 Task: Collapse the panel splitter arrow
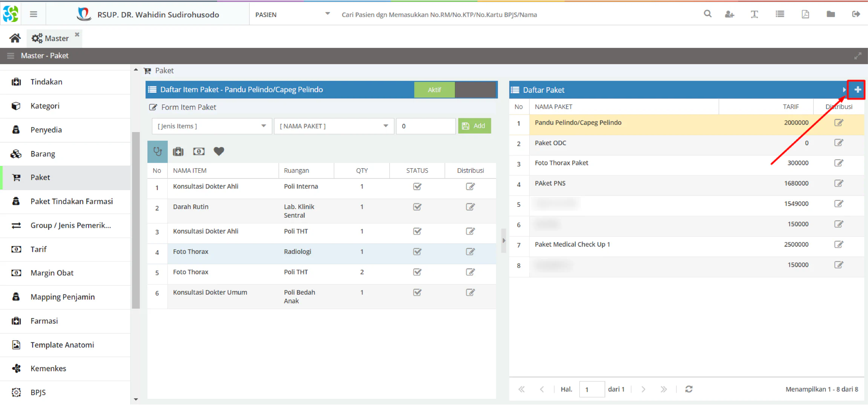point(504,241)
